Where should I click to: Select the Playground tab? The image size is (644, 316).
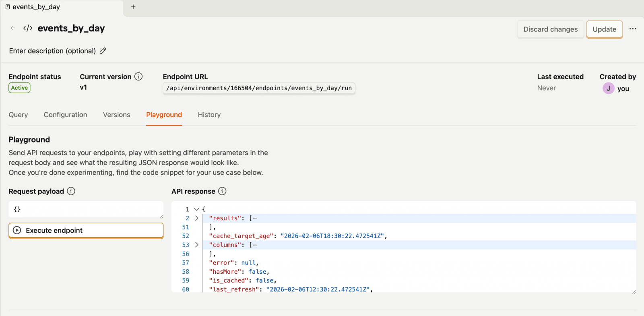(164, 115)
